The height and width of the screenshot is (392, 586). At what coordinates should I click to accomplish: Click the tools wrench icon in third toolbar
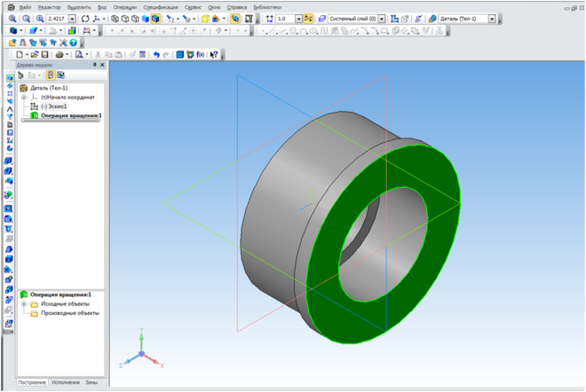pyautogui.click(x=63, y=43)
